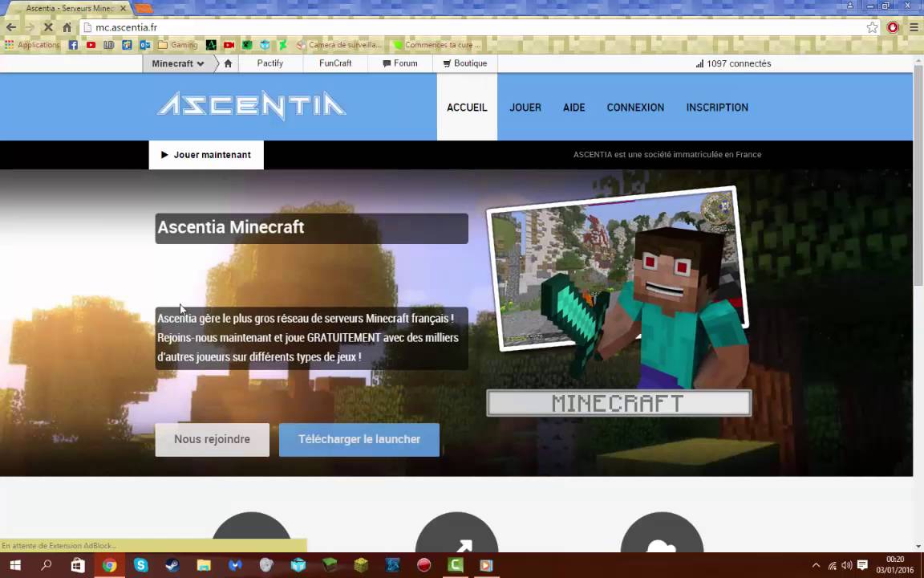
Task: Expand the Minecraft dropdown in site bar
Action: tap(177, 63)
